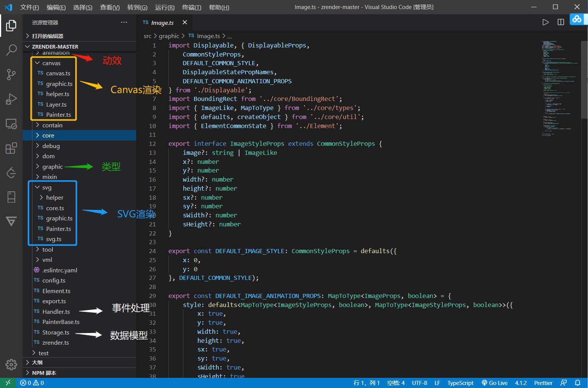Change the encoding via UTF-8 status item
This screenshot has width=588, height=388.
(419, 383)
